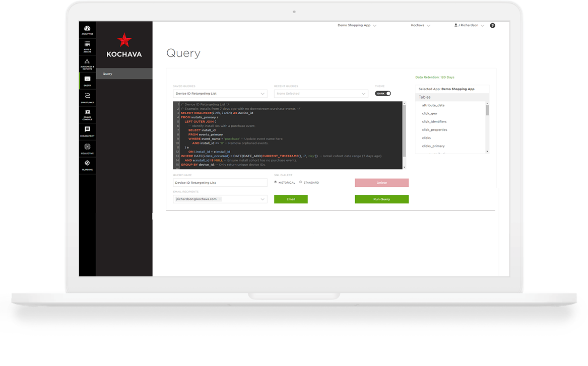Select the click_properties table
Viewport: 588px width, 366px height.
coord(435,130)
